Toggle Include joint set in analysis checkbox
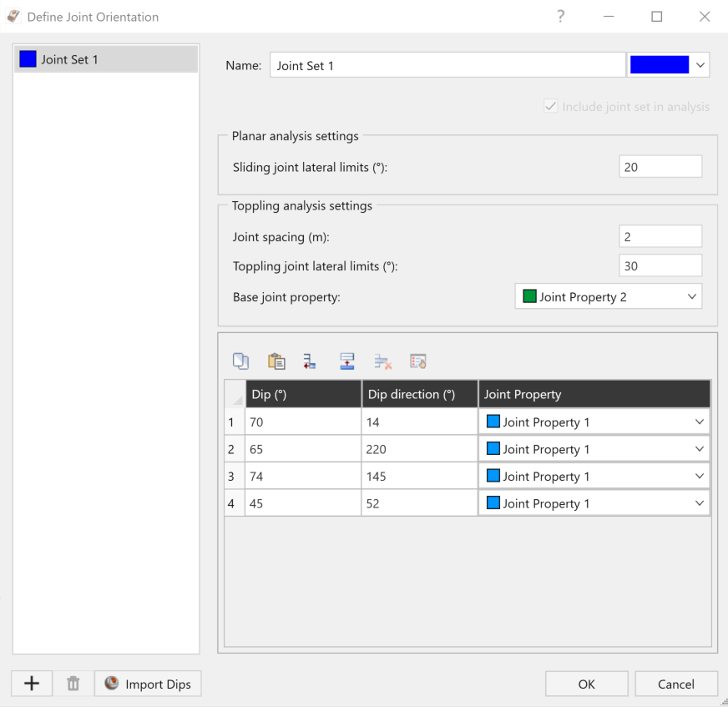This screenshot has width=728, height=707. tap(551, 106)
